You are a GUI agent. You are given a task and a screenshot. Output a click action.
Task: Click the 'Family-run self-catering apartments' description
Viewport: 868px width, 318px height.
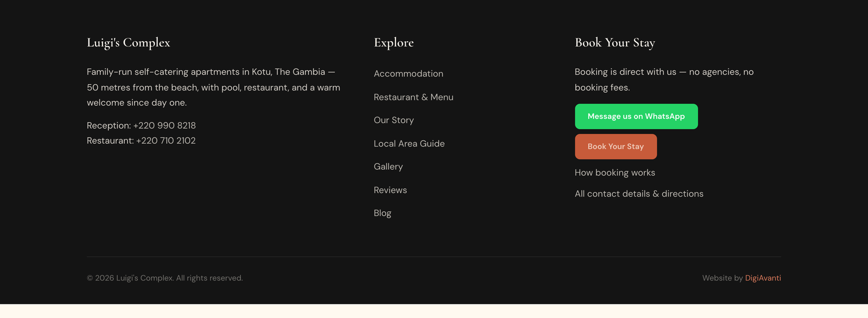coord(214,87)
